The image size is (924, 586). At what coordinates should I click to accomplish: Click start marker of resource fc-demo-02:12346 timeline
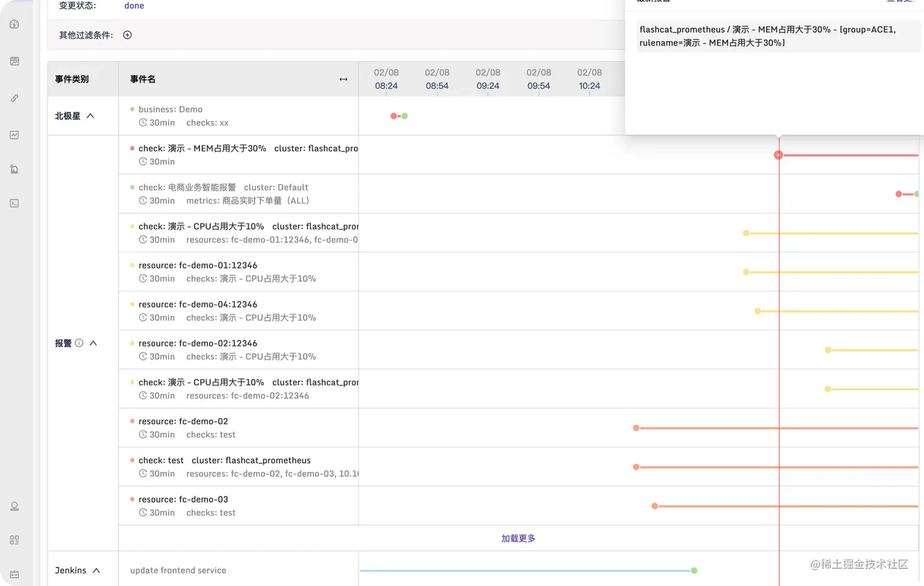[x=827, y=350]
